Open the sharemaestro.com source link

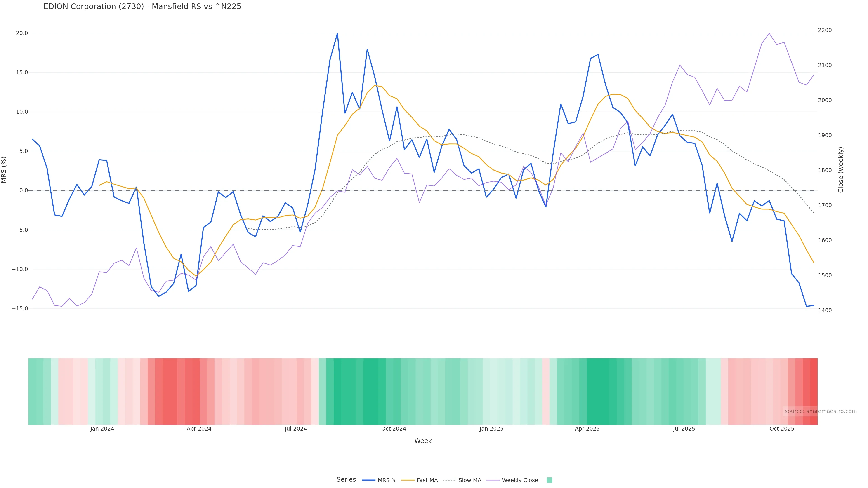pos(820,411)
